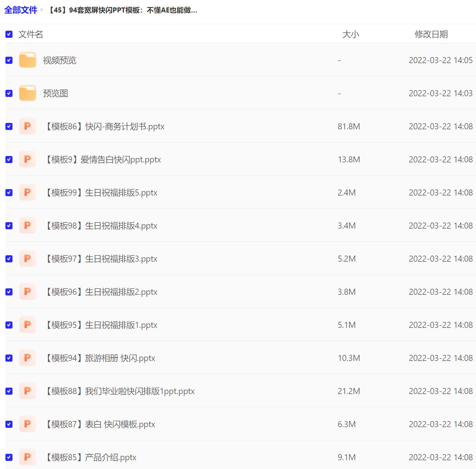Open the 预览图 folder name
This screenshot has height=469, width=476.
55,93
